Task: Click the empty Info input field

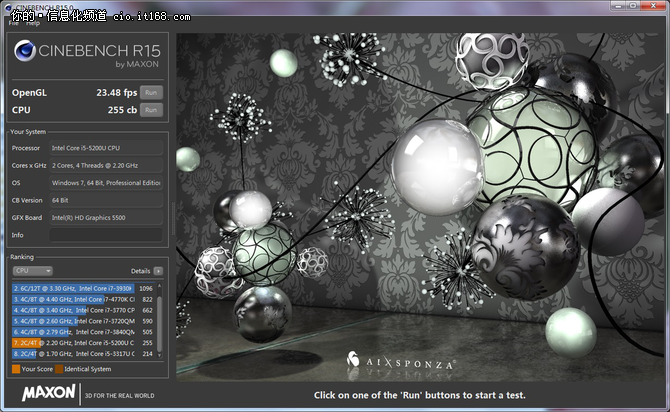Action: (x=106, y=235)
